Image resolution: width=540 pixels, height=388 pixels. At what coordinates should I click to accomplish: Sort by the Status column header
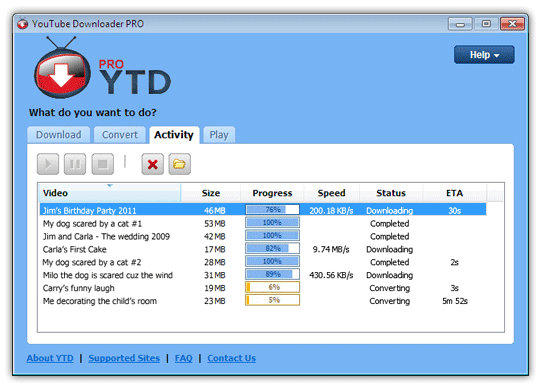391,193
